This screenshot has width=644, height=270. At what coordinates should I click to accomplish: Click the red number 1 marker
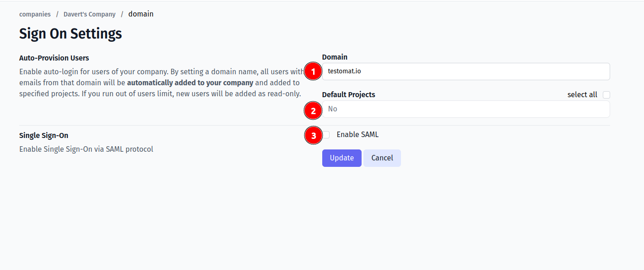tap(313, 72)
